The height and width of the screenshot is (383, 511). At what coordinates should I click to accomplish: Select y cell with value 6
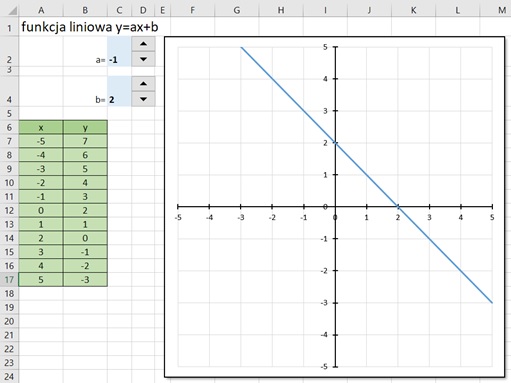(85, 155)
